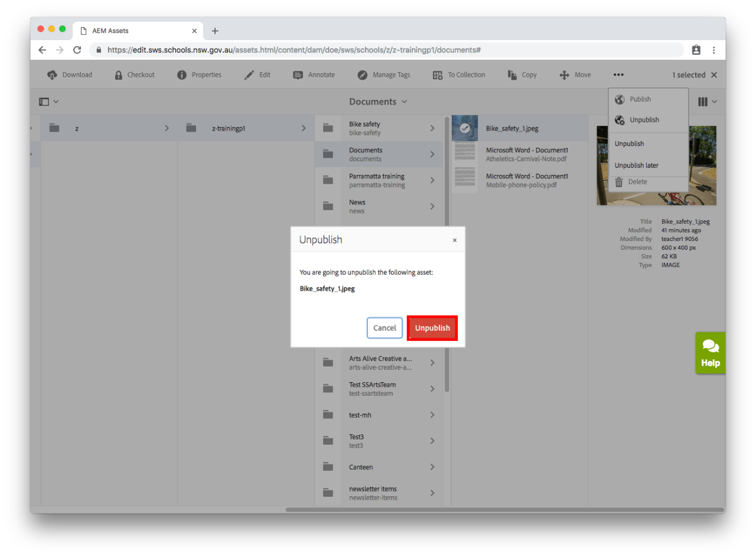Select Unpublish next to the globe icon
The width and height of the screenshot is (756, 557).
tap(644, 120)
